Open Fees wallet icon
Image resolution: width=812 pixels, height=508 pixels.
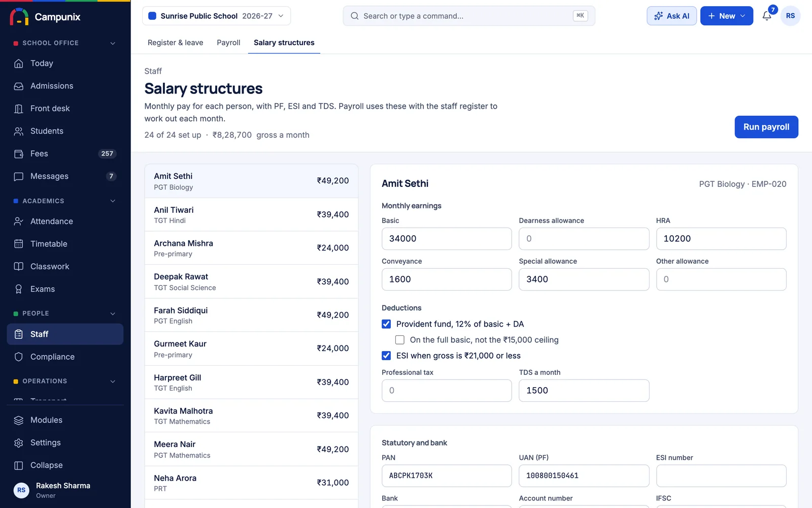19,153
